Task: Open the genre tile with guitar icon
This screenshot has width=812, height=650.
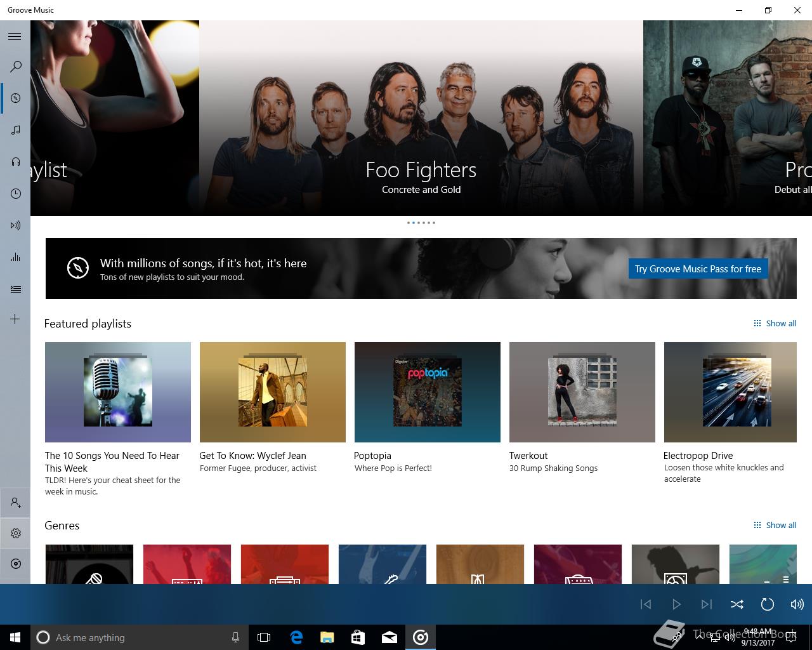Action: point(383,564)
